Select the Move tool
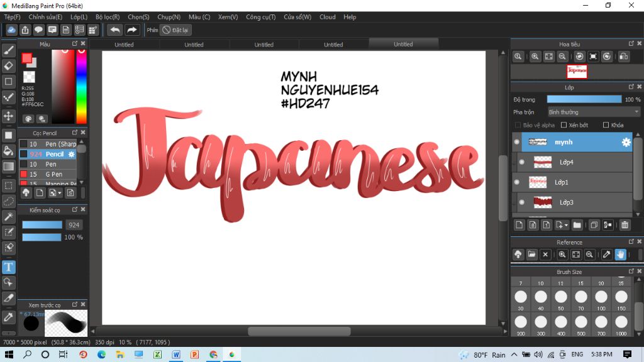The image size is (644, 362). (9, 116)
